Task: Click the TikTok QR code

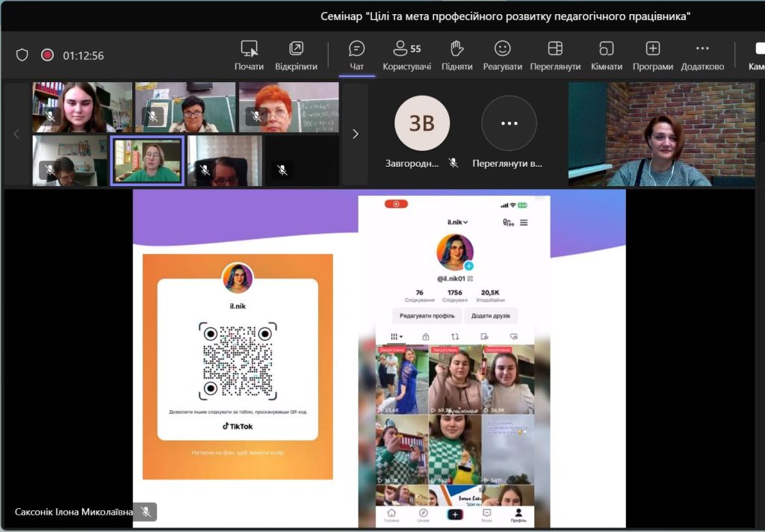Action: pos(238,361)
